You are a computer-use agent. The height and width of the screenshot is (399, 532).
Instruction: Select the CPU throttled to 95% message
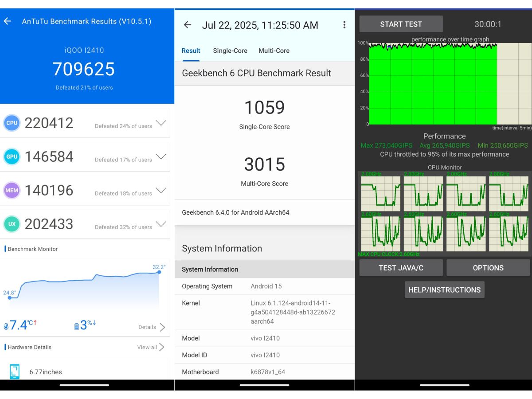444,154
